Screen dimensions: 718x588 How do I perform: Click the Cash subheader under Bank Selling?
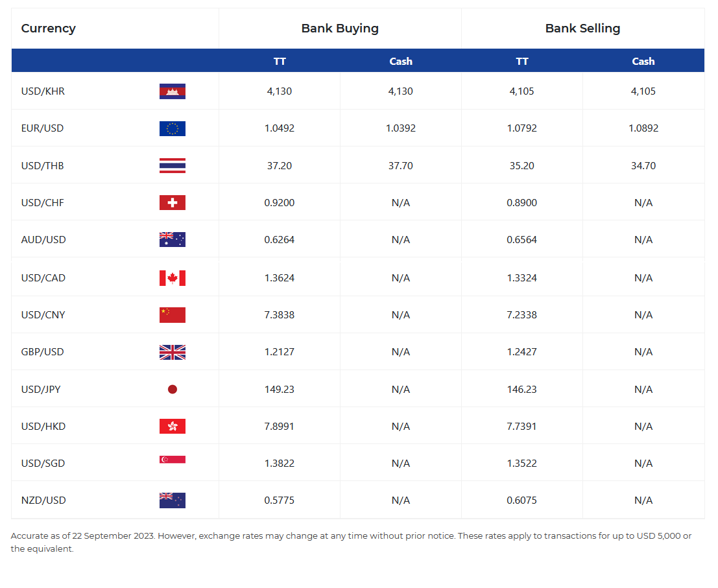click(643, 61)
